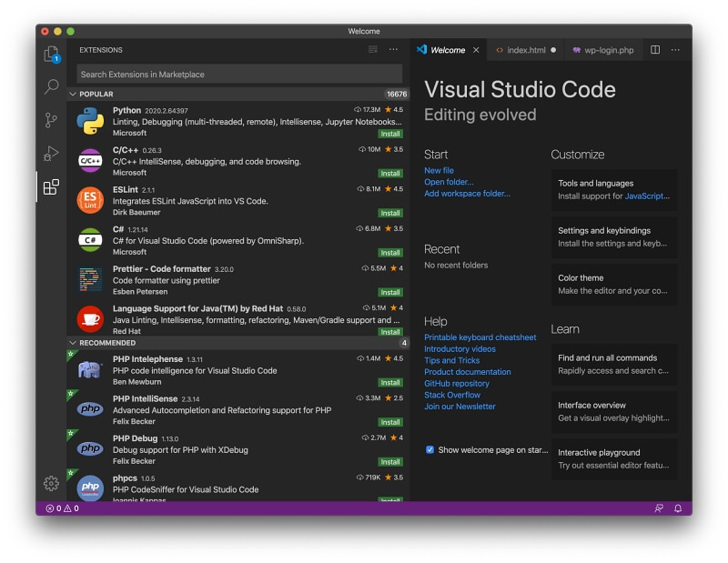Click the C# extension icon
728x563 pixels.
90,240
